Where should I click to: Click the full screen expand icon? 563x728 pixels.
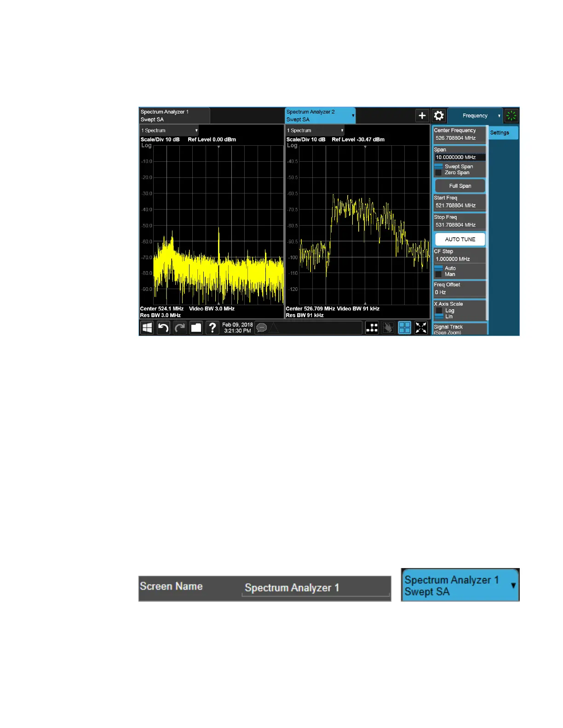tap(421, 328)
